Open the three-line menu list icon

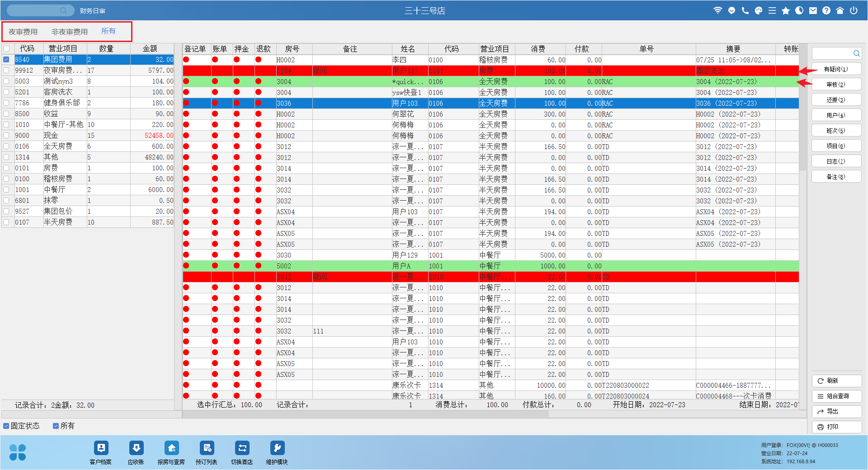[x=772, y=10]
